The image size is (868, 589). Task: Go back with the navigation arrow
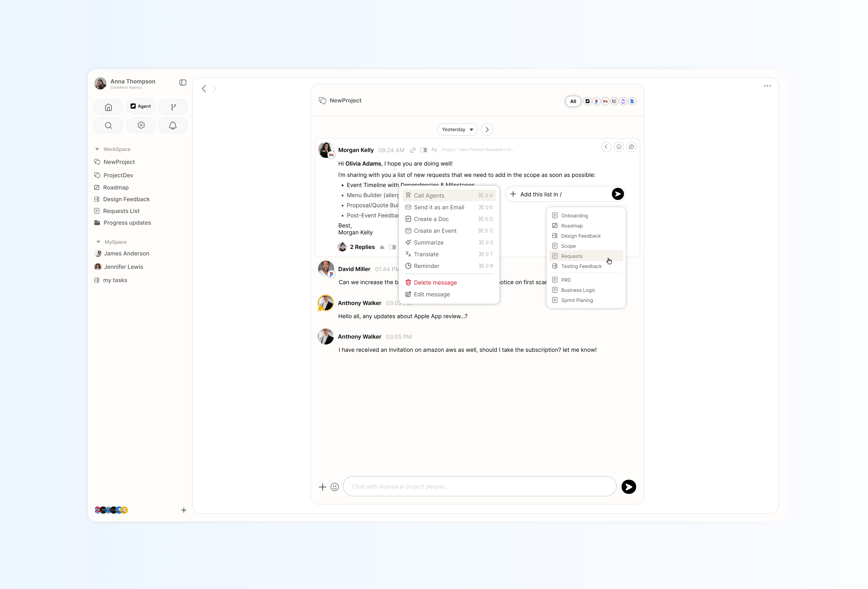[204, 89]
